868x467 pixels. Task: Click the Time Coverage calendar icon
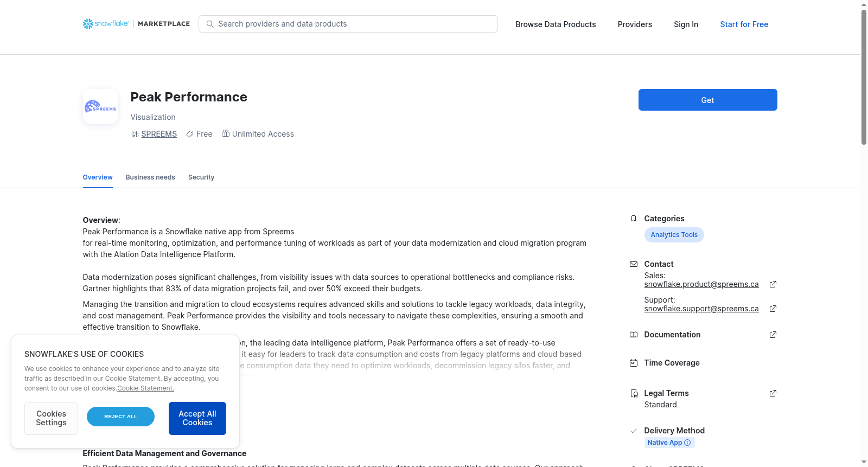(634, 363)
